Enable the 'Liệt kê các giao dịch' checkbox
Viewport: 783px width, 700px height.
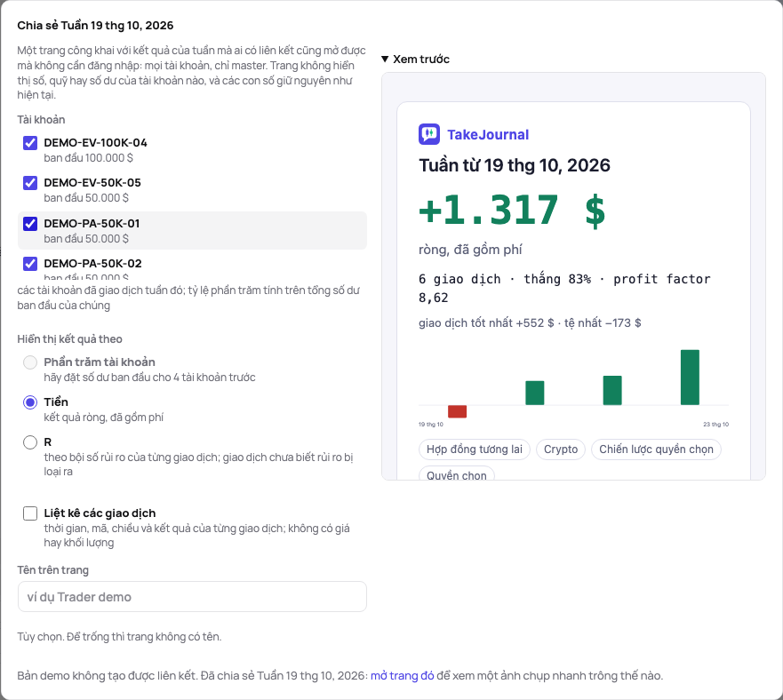click(x=30, y=513)
